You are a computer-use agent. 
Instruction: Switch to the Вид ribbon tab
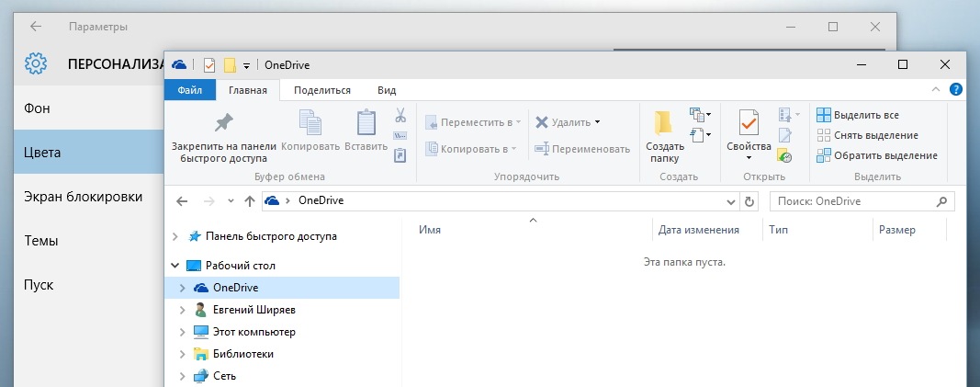point(387,90)
